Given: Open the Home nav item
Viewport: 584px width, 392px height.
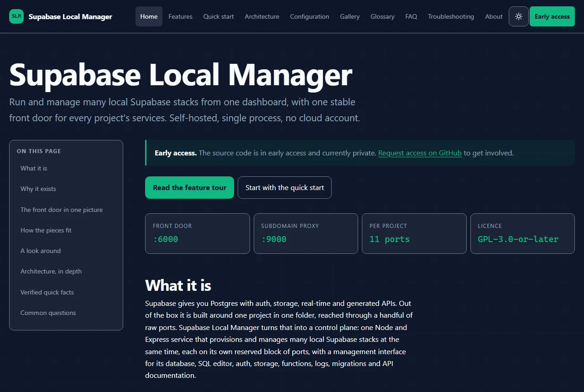Looking at the screenshot, I should click(x=149, y=16).
